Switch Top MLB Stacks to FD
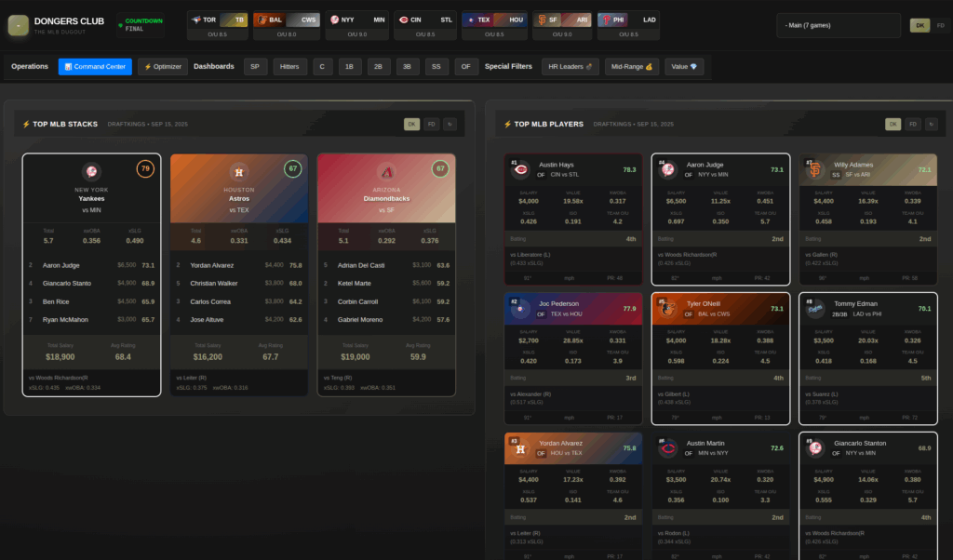Viewport: 953px width, 560px height. [x=431, y=124]
